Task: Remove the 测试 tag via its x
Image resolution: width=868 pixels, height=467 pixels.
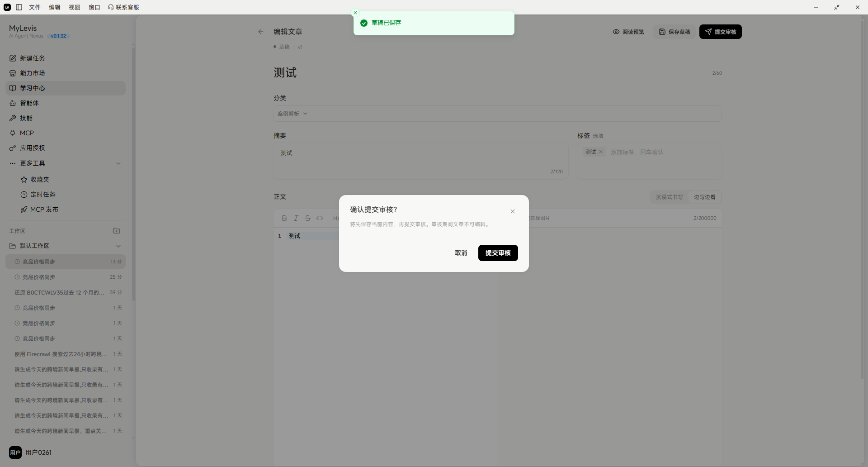Action: point(601,152)
